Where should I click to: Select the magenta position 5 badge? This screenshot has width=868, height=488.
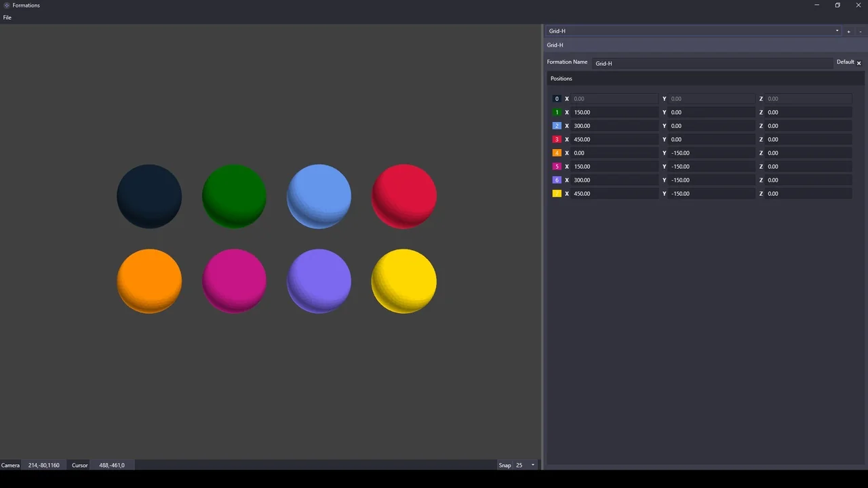(557, 166)
